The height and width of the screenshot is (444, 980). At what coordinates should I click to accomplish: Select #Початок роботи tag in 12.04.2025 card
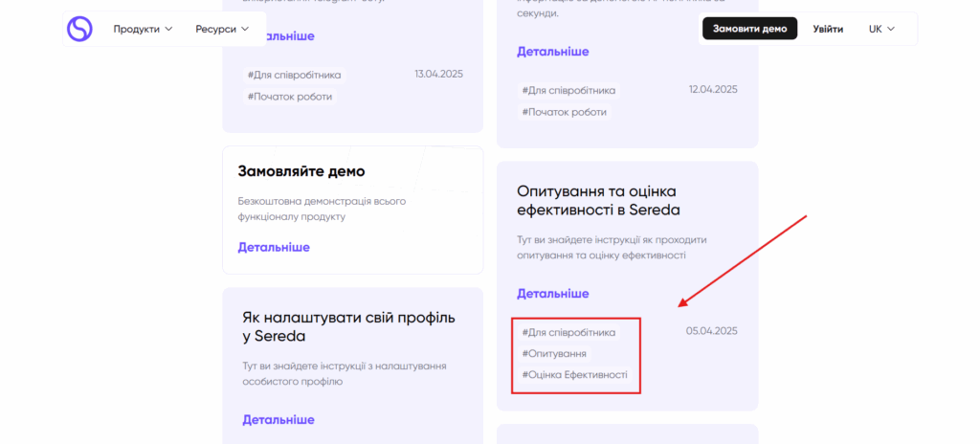tap(565, 112)
